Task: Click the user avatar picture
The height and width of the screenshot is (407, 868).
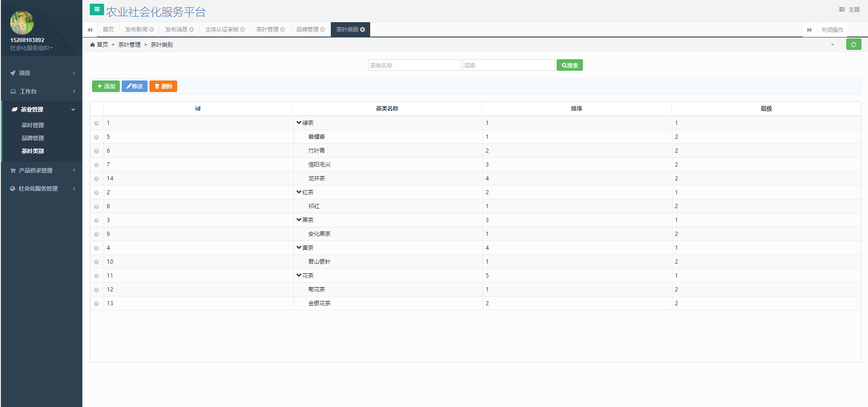Action: (x=22, y=22)
